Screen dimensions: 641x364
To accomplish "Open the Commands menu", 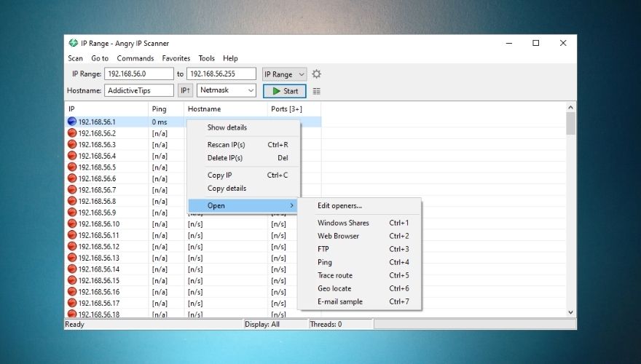I will (135, 58).
